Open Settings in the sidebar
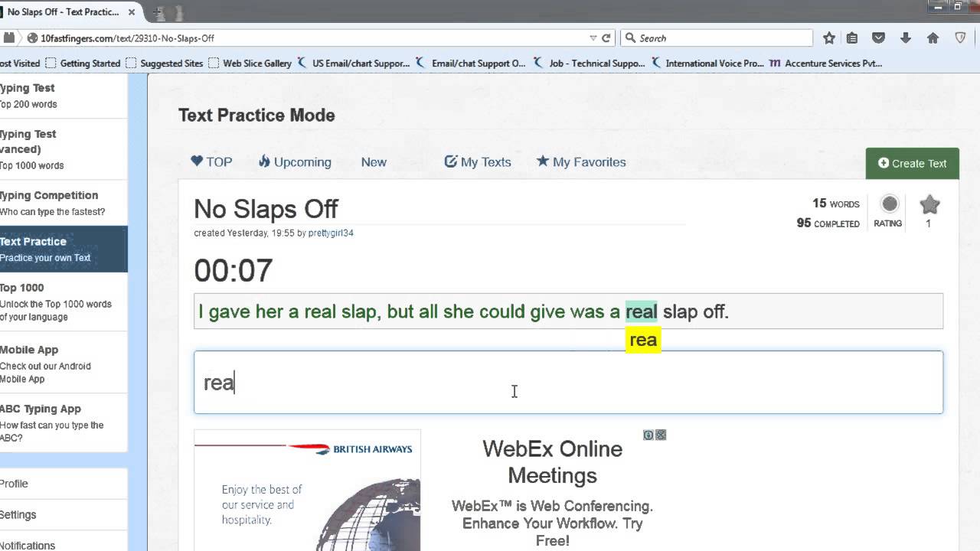The image size is (980, 551). pyautogui.click(x=64, y=514)
